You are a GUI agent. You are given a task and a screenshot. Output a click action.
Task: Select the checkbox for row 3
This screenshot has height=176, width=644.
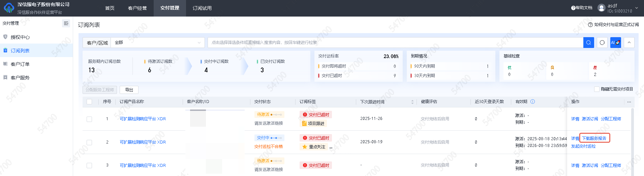pyautogui.click(x=89, y=166)
